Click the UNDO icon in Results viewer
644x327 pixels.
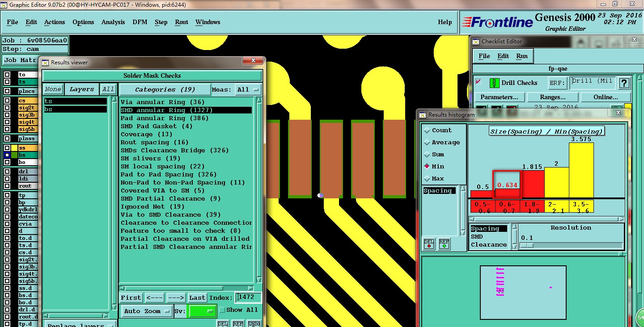coord(254,323)
